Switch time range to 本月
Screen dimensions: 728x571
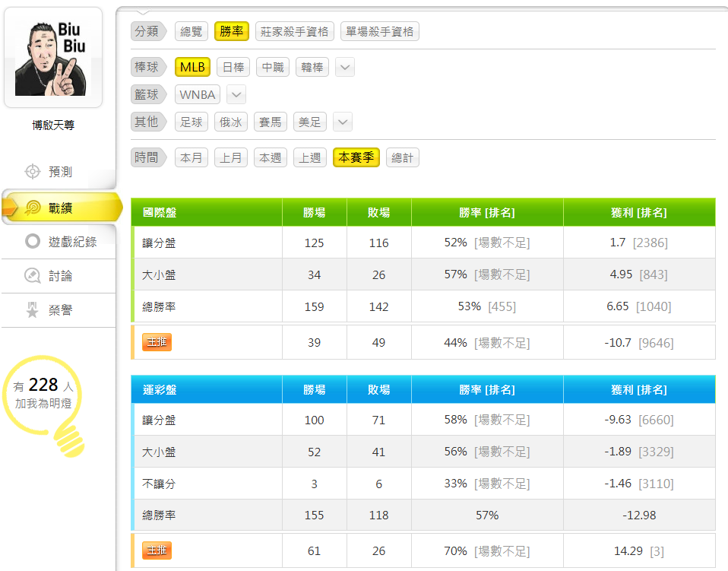[191, 157]
